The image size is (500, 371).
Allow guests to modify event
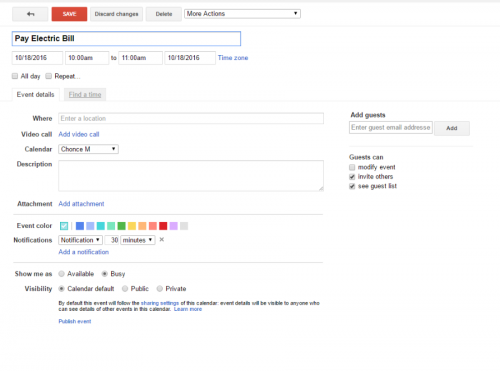tap(352, 167)
